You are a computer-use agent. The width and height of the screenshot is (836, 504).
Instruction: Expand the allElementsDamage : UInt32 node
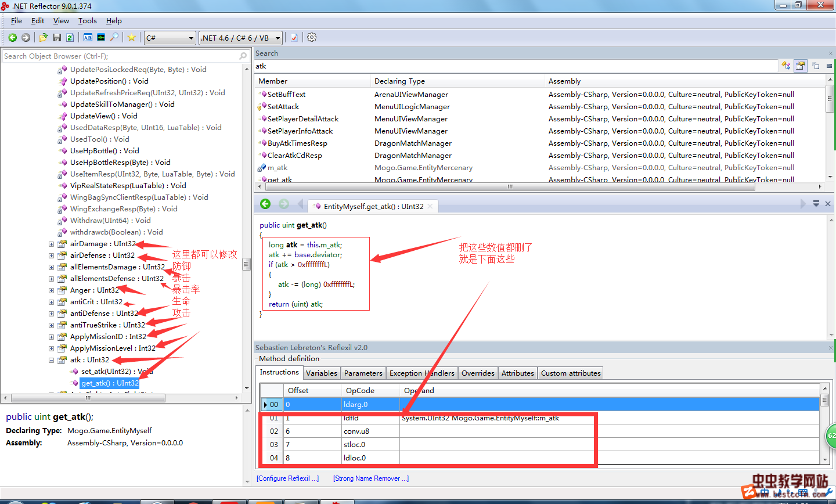coord(51,267)
